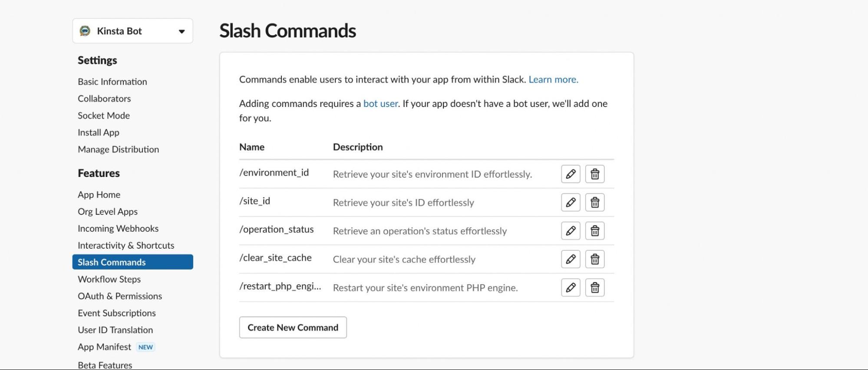Open Interactivity & Shortcuts page

coord(126,246)
